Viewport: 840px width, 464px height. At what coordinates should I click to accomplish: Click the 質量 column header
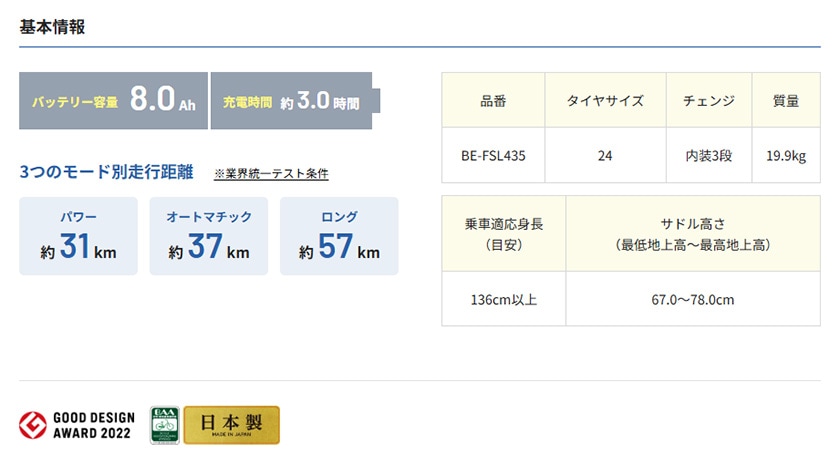(x=786, y=100)
